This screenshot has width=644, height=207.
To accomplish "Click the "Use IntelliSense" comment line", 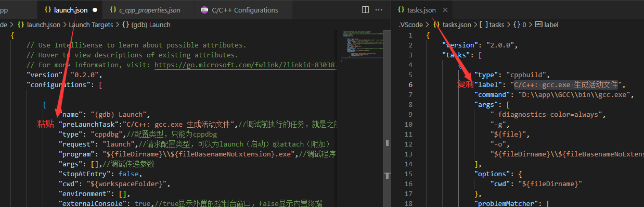I will (136, 45).
